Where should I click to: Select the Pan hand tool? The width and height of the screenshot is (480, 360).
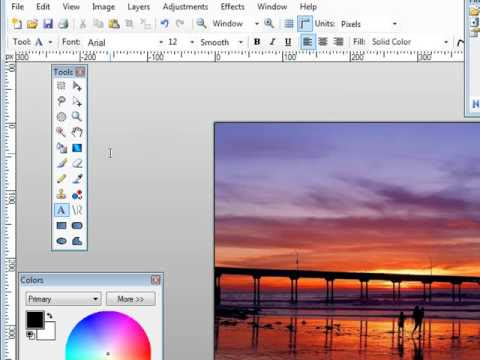point(77,132)
